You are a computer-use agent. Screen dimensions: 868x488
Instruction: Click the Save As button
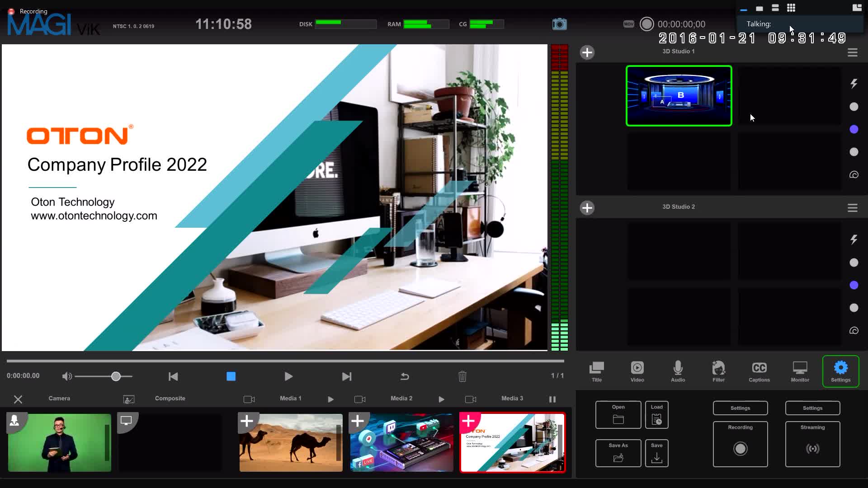618,453
